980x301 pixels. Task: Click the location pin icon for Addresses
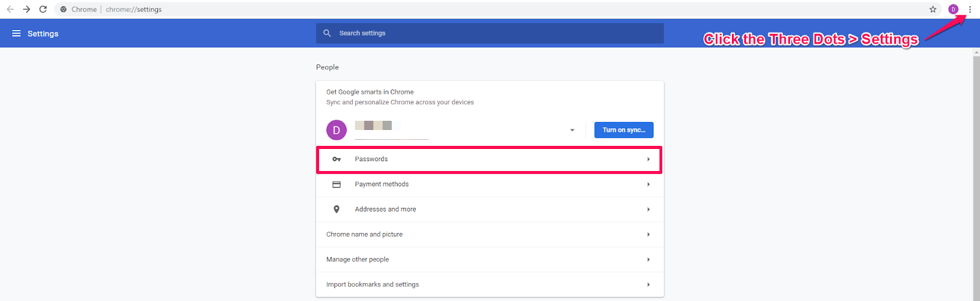click(x=336, y=210)
